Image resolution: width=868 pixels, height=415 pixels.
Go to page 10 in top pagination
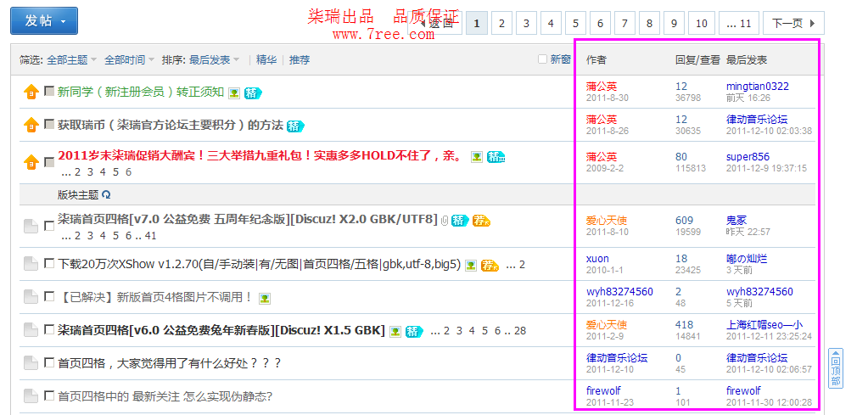click(702, 23)
